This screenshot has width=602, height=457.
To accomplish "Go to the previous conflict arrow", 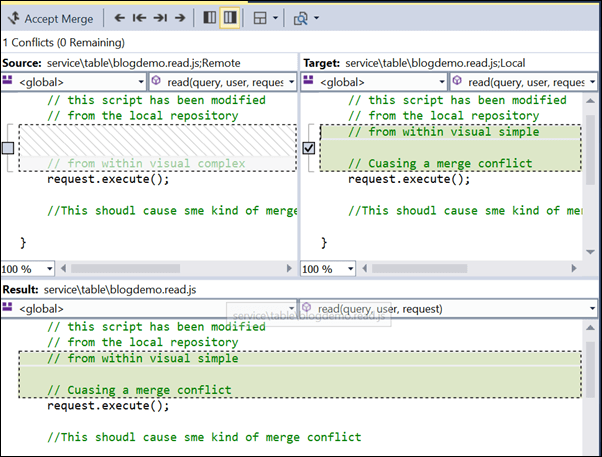I will (x=118, y=18).
